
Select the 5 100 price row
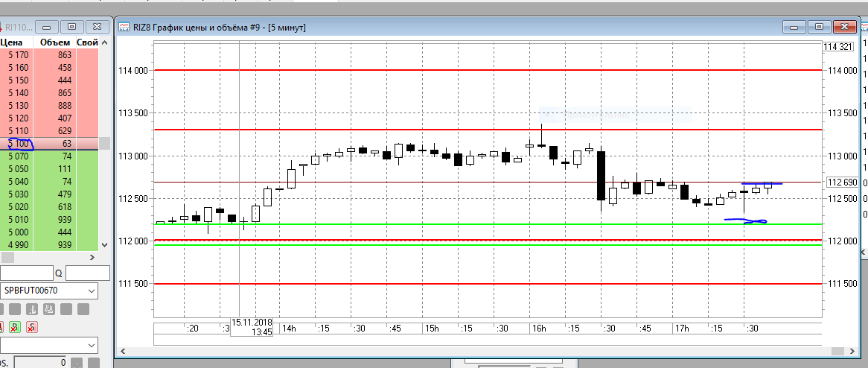pyautogui.click(x=49, y=144)
